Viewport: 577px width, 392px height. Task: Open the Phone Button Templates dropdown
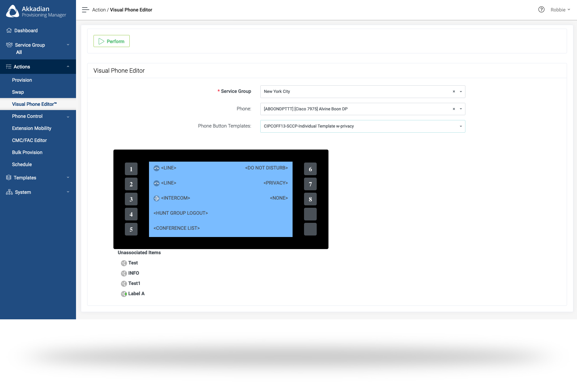point(461,126)
